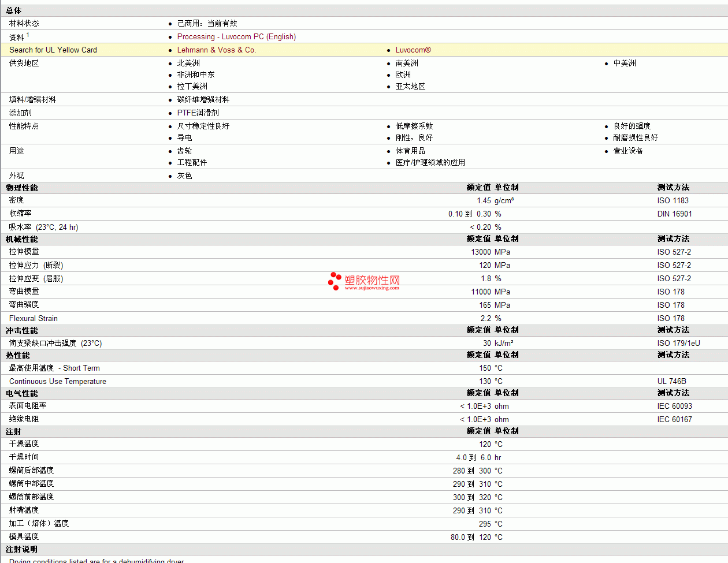Select 低摩擦系数 feature entry
Screen dimensions: 728x563
pyautogui.click(x=414, y=126)
